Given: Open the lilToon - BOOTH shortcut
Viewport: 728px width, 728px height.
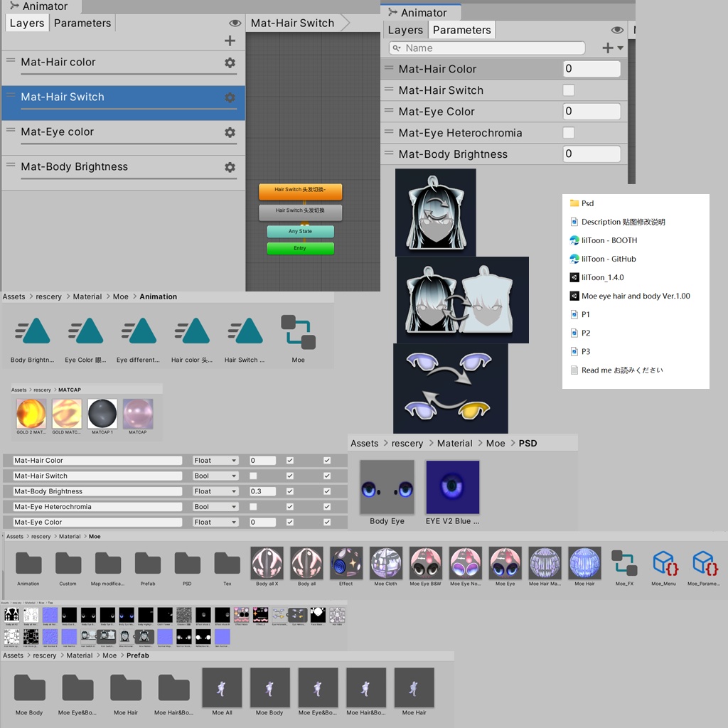Looking at the screenshot, I should pos(609,240).
